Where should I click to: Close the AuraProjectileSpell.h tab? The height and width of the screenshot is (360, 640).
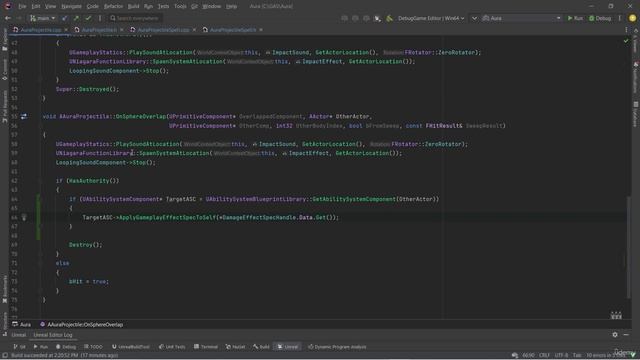pos(261,30)
